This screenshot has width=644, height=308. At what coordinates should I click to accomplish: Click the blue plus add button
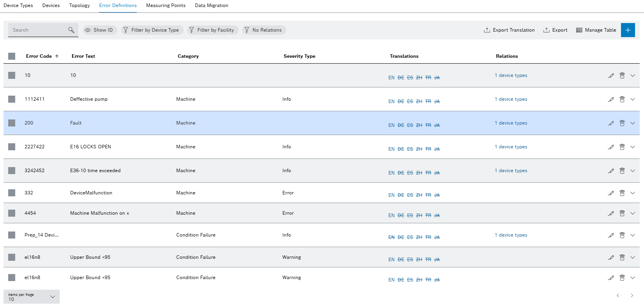click(x=628, y=30)
